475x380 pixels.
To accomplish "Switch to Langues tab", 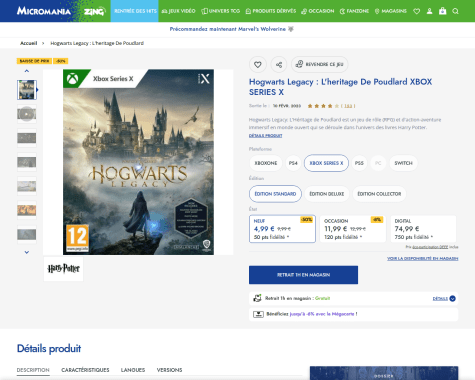I will coord(133,370).
